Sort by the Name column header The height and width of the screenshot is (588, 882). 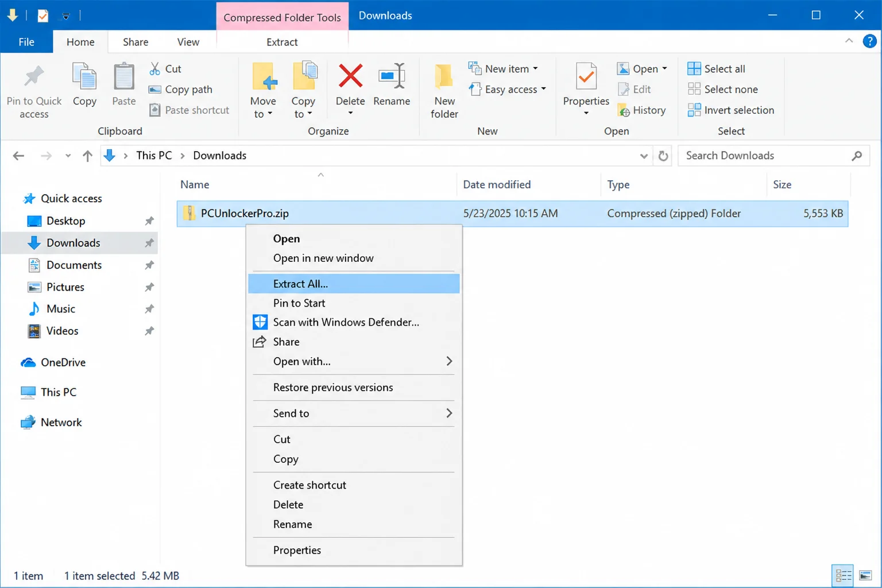[317, 184]
